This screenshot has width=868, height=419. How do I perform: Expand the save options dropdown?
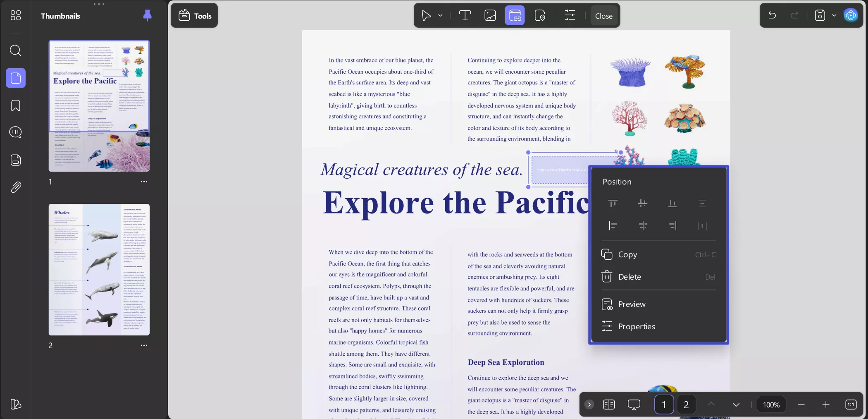[x=834, y=16]
